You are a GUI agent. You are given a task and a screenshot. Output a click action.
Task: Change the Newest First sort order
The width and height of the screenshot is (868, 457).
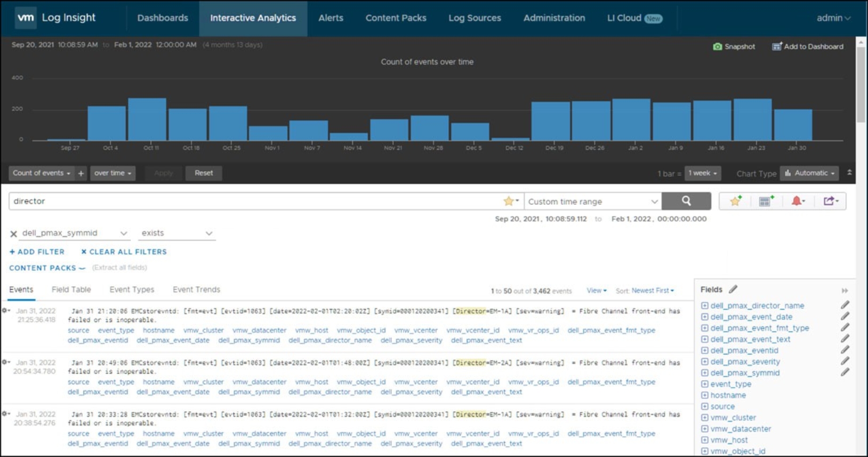click(x=653, y=291)
